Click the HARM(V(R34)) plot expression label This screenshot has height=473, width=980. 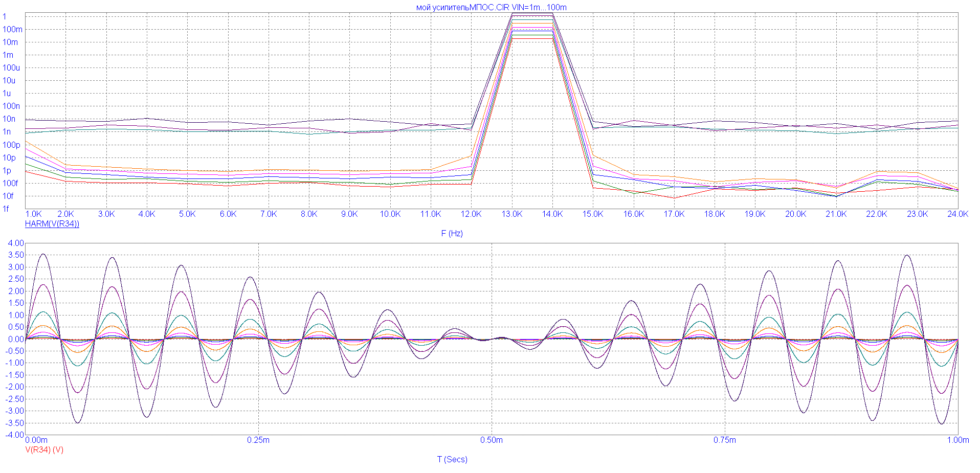tap(52, 223)
